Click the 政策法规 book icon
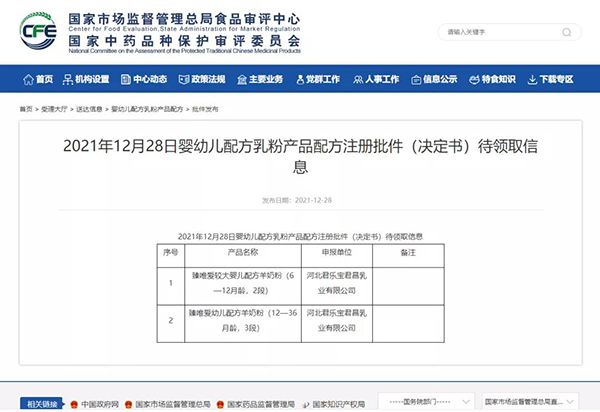600x412 pixels. click(x=184, y=79)
